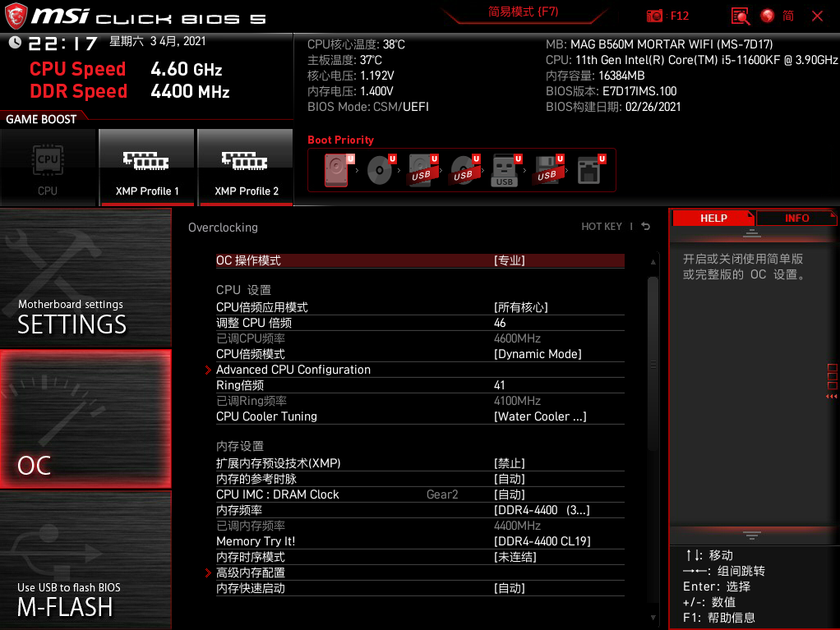Toggle XMP Profile 2

(x=246, y=168)
